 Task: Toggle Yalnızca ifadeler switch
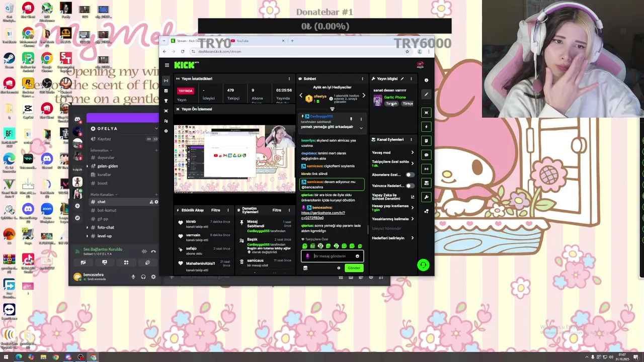(410, 186)
